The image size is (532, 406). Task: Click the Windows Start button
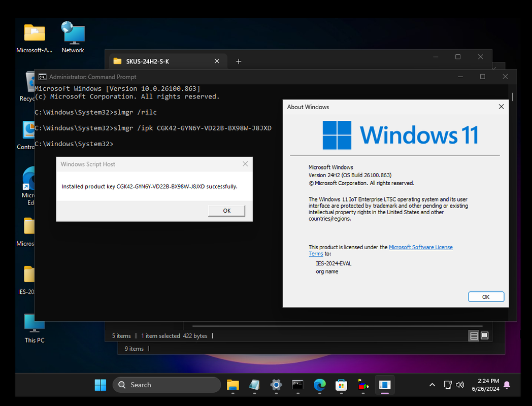point(101,385)
